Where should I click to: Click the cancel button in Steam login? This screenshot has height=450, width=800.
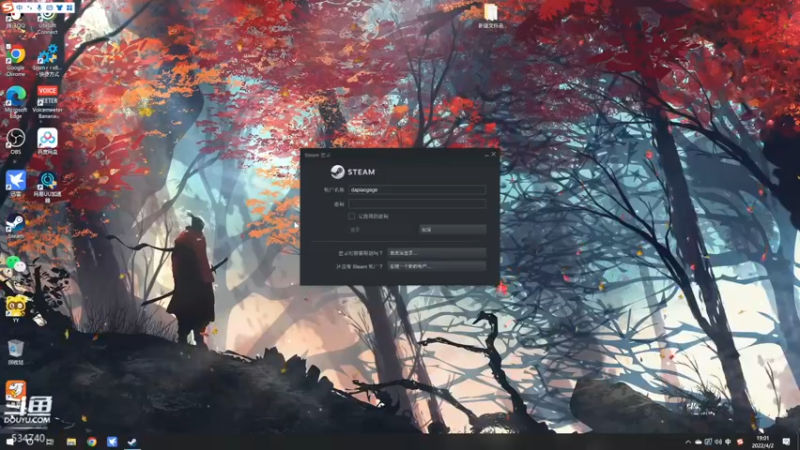(x=452, y=230)
